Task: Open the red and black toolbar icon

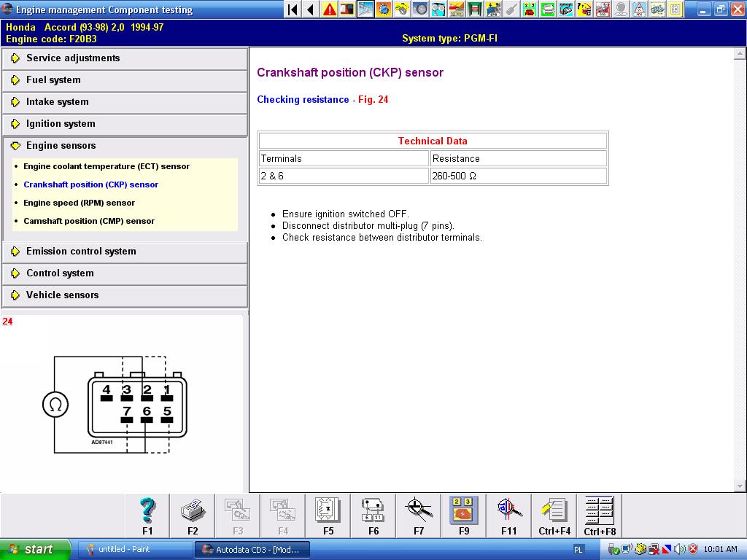Action: pyautogui.click(x=347, y=9)
